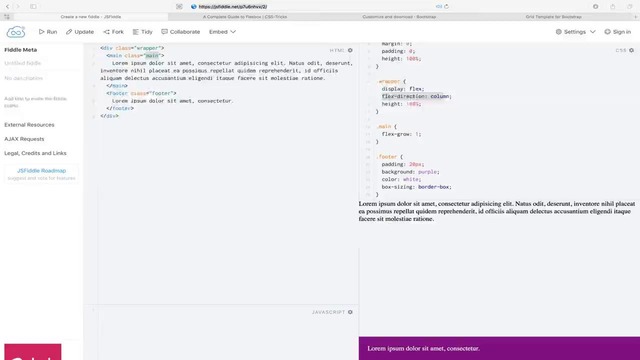Screen dimensions: 640x360
Task: Click the .footer selector in CSS
Action: coord(387,157)
